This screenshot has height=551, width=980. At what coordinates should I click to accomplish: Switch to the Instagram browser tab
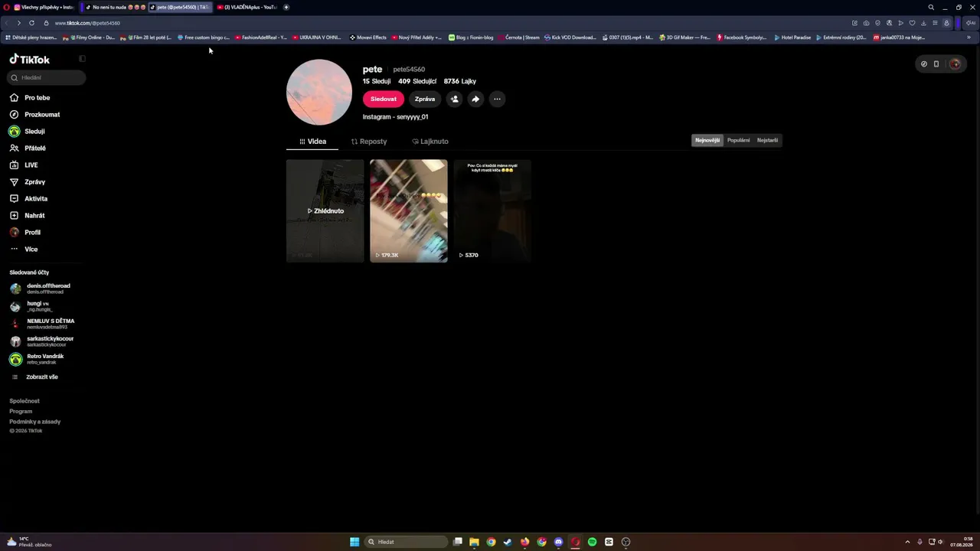[44, 7]
